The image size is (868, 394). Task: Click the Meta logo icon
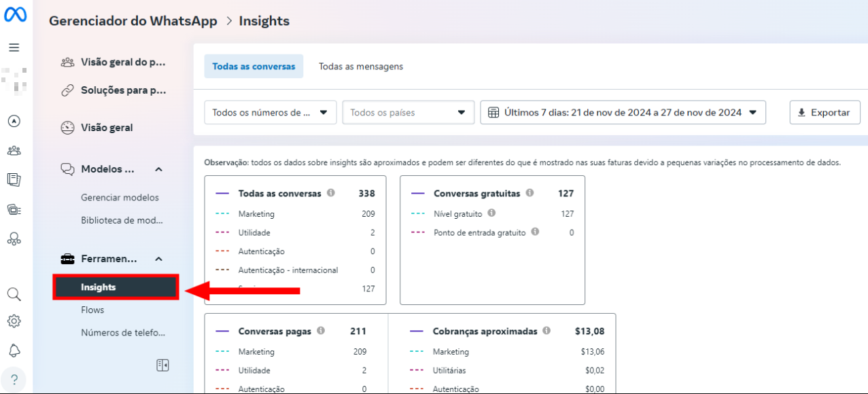[x=15, y=15]
